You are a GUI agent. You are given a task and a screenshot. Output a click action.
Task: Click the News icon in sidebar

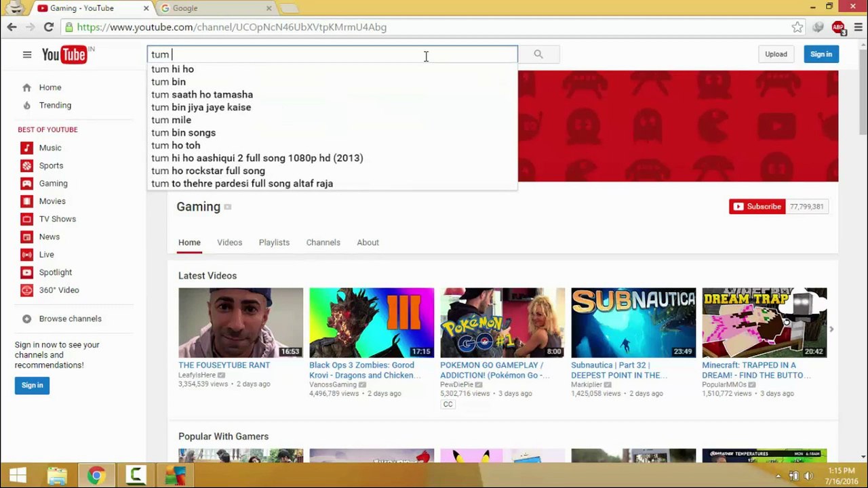pos(26,237)
